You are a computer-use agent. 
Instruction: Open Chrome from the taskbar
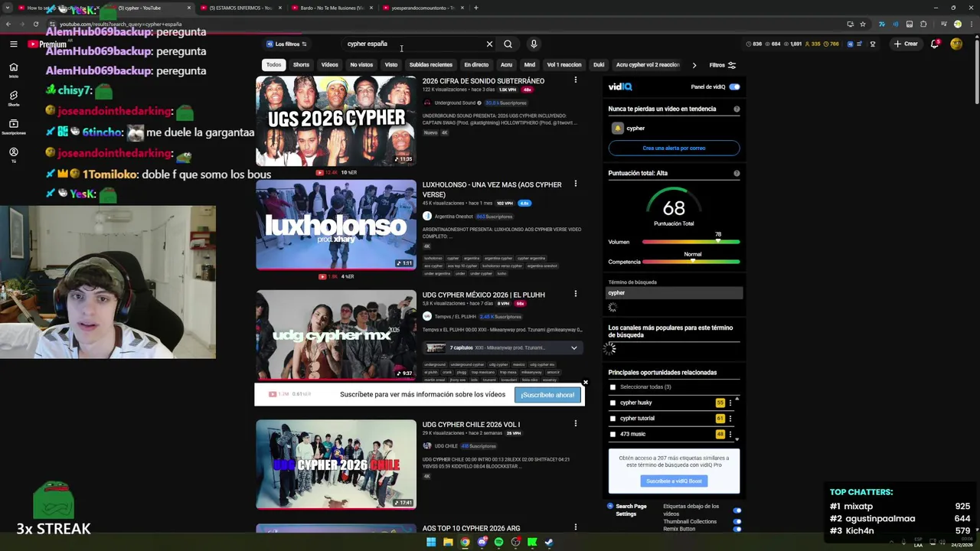point(465,542)
